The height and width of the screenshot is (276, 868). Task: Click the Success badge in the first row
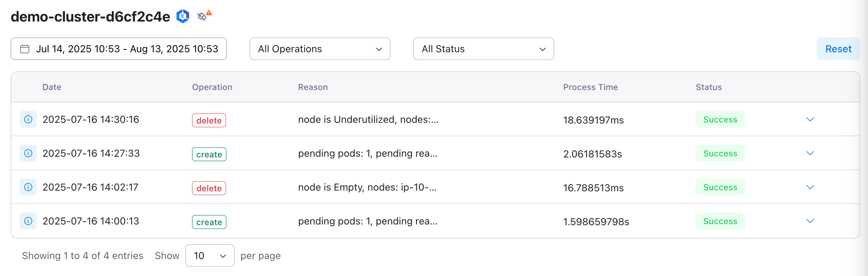coord(720,119)
